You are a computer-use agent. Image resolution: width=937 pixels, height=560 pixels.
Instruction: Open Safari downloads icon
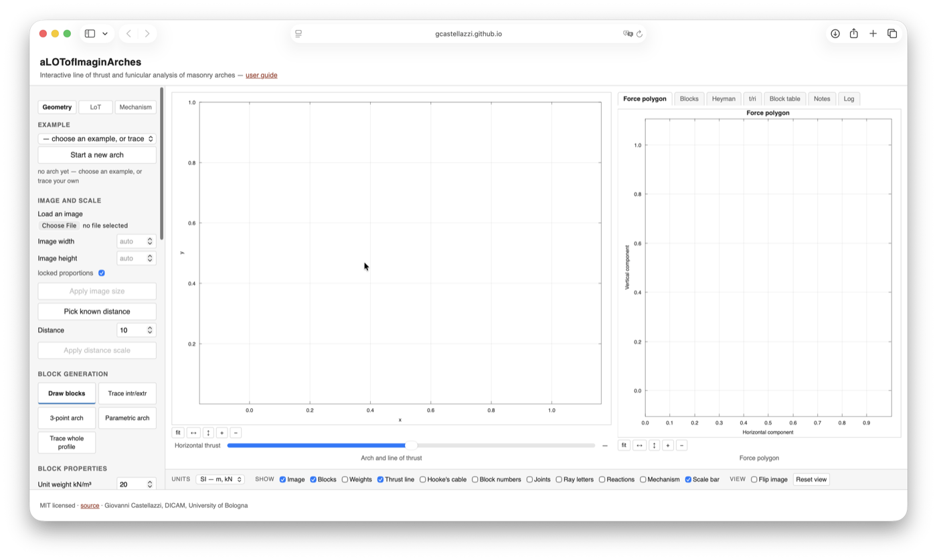(x=835, y=33)
